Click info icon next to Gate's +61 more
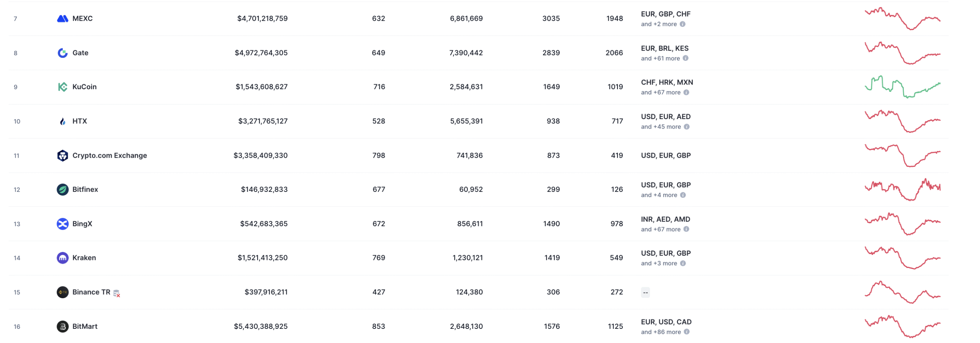 (x=686, y=58)
